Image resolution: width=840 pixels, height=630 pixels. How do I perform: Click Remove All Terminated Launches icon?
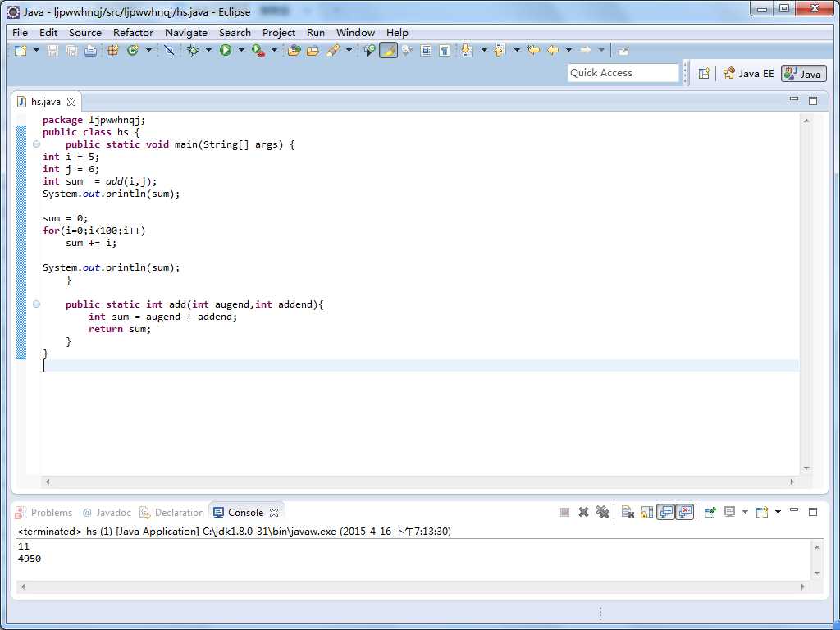click(x=603, y=512)
